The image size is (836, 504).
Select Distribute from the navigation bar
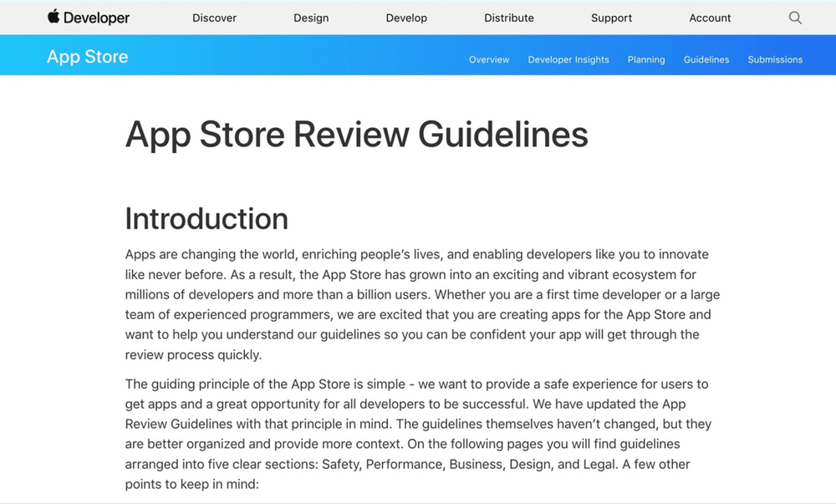[x=509, y=18]
